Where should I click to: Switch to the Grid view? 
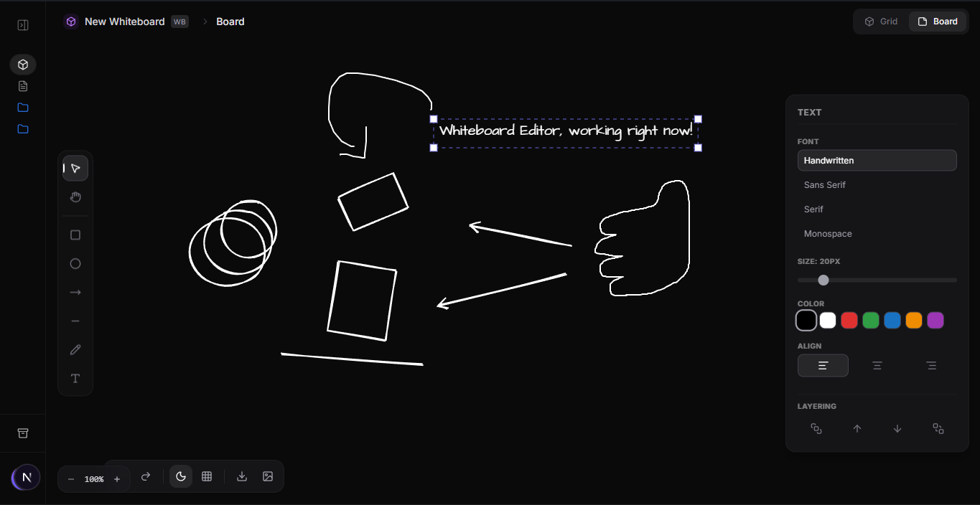point(881,21)
